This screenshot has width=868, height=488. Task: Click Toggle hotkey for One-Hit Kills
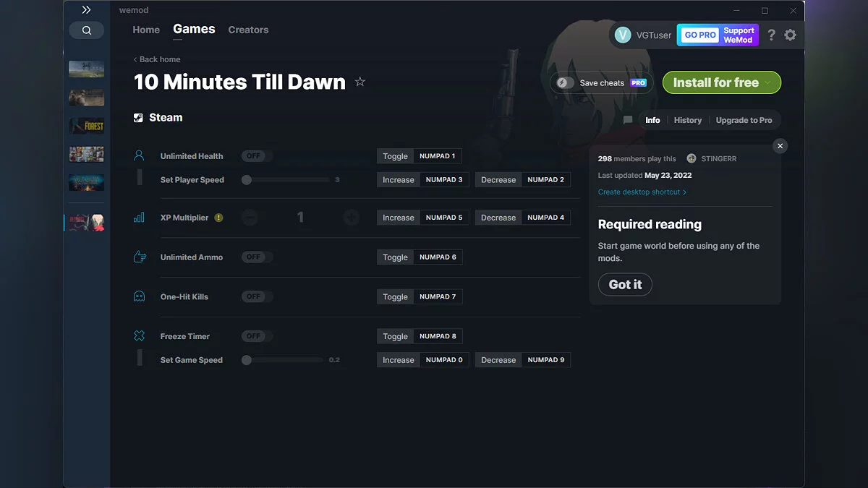click(395, 296)
